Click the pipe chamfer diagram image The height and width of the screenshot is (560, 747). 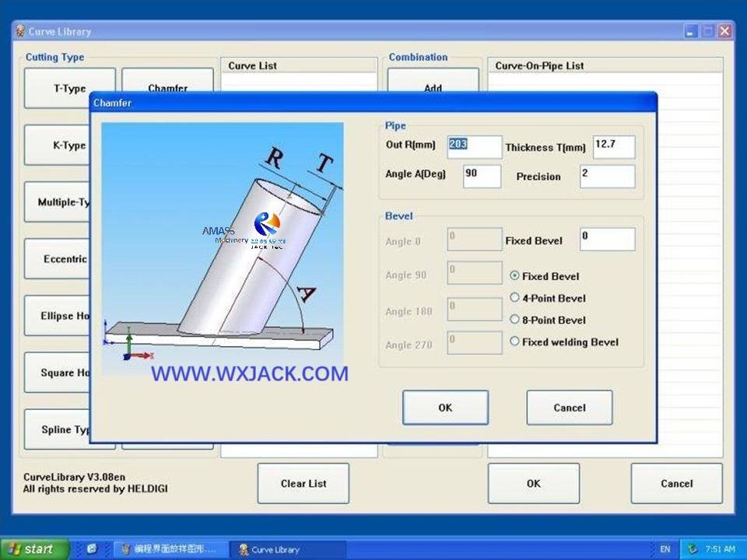click(223, 249)
